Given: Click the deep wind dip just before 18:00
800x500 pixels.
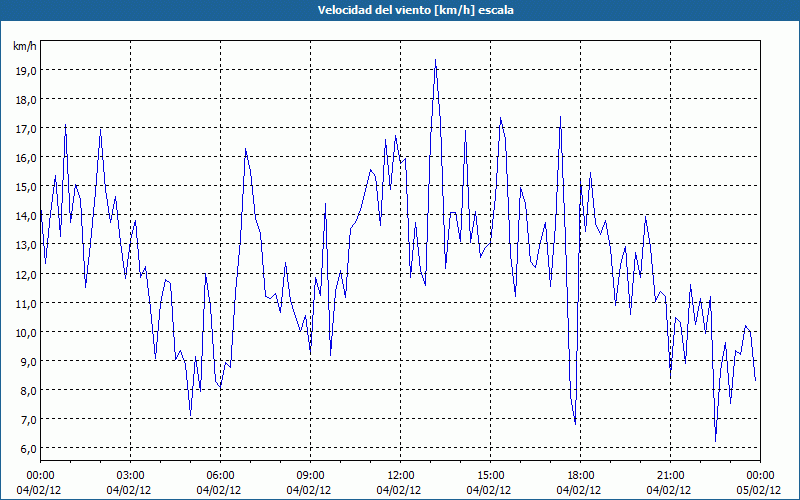Looking at the screenshot, I should point(575,423).
